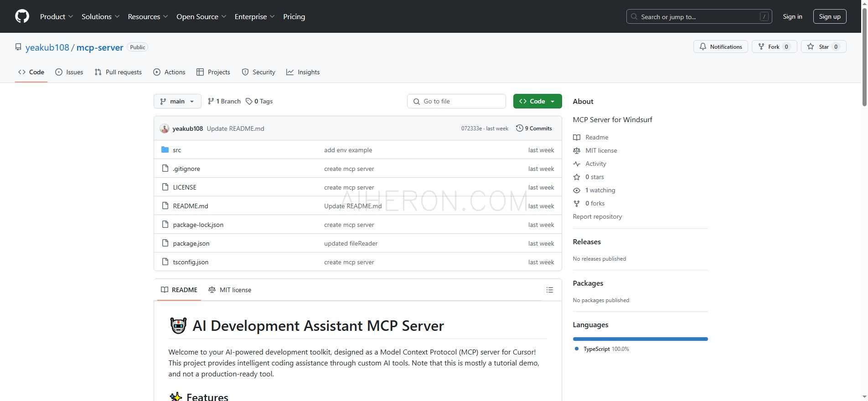The width and height of the screenshot is (868, 401).
Task: Open the Releases heading link
Action: [x=587, y=242]
